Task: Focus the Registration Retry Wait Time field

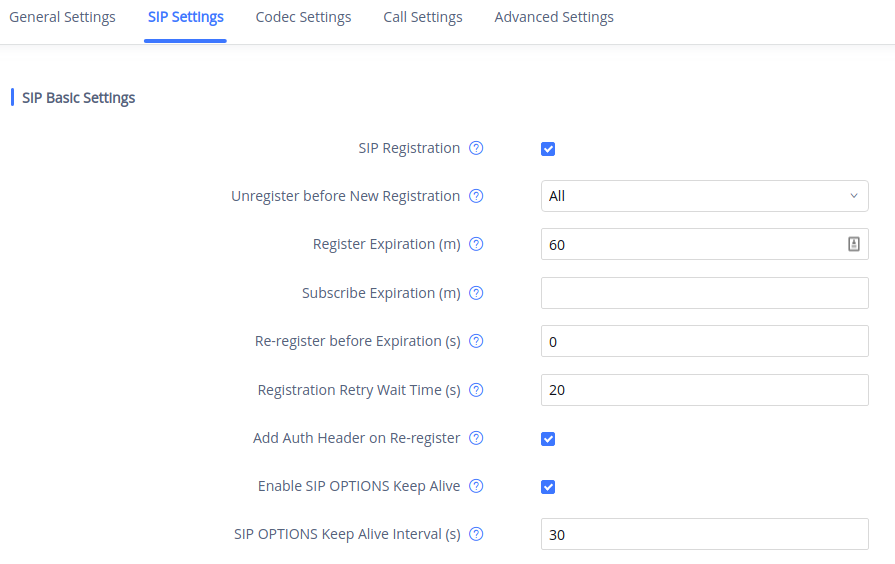Action: pos(704,390)
